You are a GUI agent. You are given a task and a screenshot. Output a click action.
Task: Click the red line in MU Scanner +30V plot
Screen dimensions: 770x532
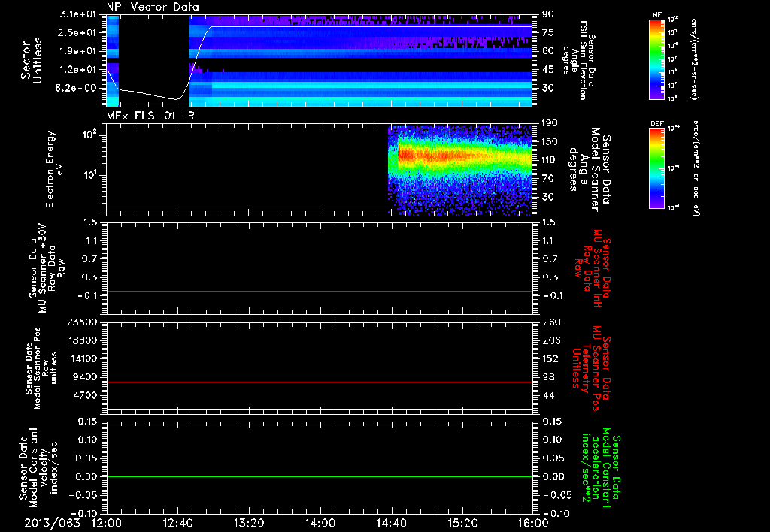[x=320, y=291]
